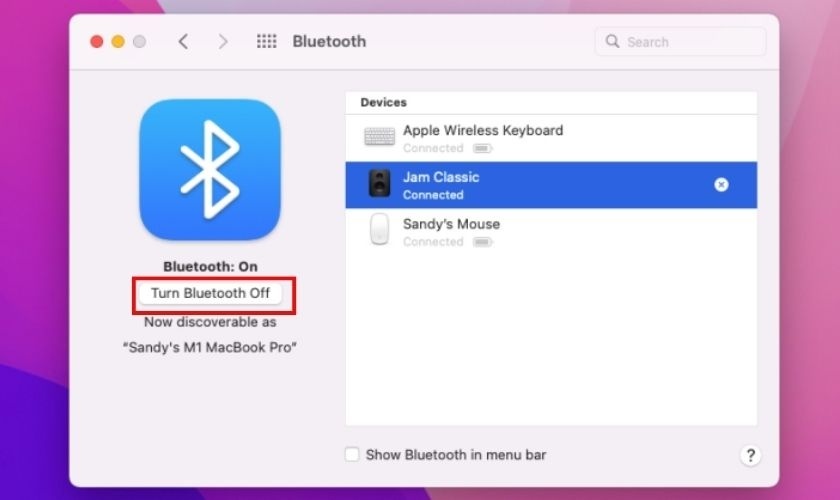Go forward with the right chevron

223,42
